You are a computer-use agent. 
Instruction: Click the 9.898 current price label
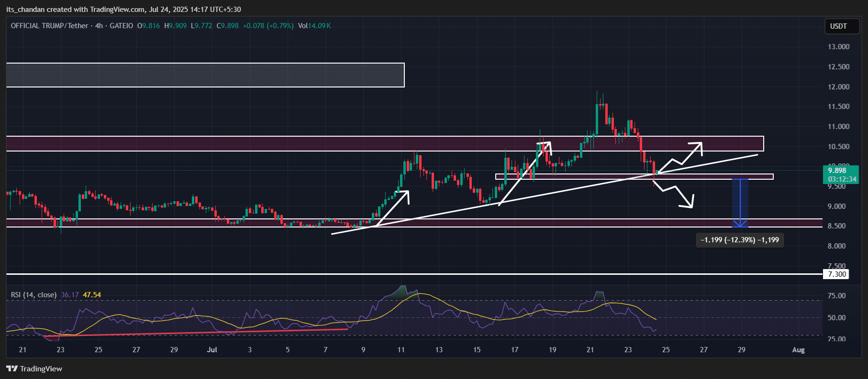[837, 171]
